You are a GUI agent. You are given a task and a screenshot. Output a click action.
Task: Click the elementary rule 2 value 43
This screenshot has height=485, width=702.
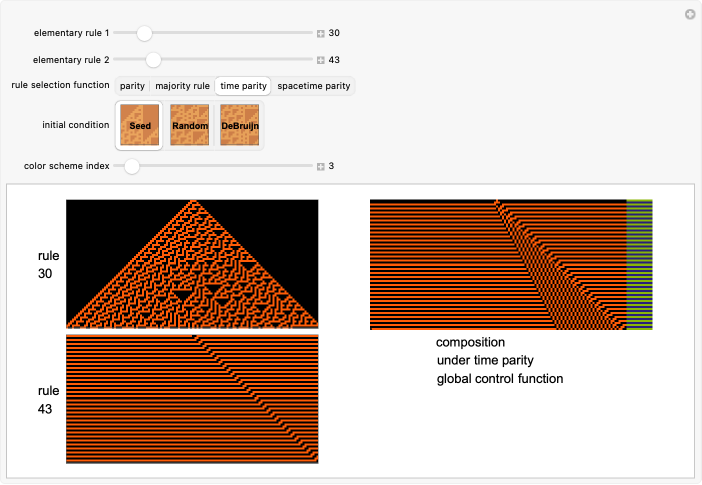point(335,59)
